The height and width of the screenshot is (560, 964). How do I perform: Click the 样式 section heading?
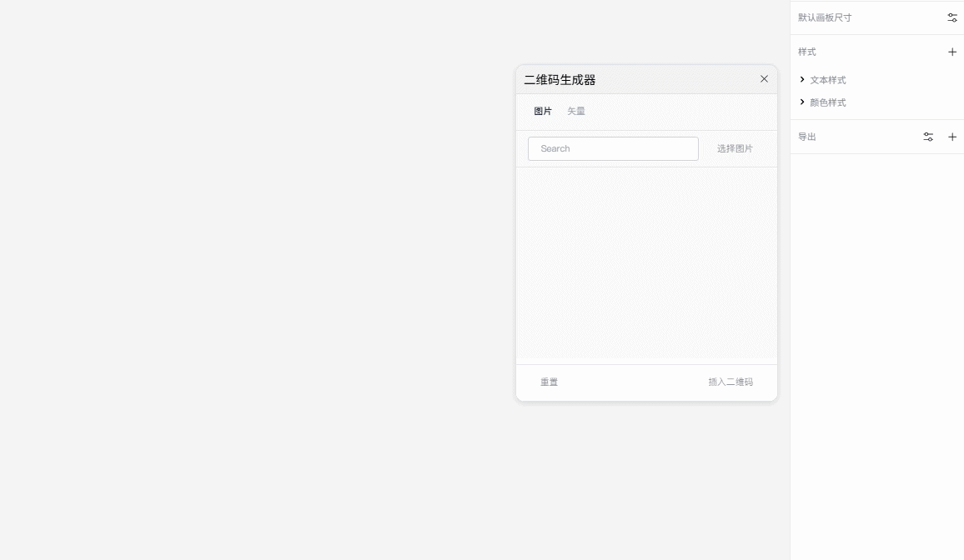(x=807, y=52)
